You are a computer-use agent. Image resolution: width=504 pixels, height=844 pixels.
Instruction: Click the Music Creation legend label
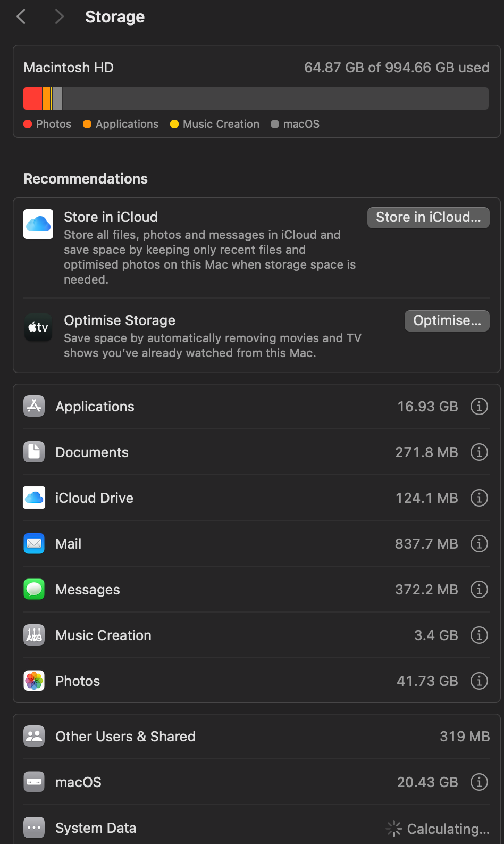pos(221,124)
